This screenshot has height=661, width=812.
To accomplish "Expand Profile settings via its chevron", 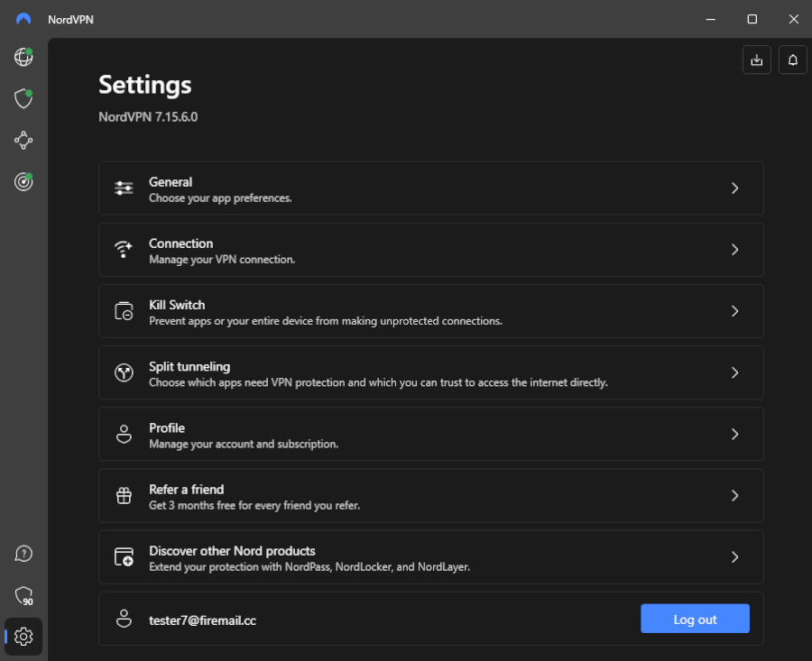I will pos(734,434).
